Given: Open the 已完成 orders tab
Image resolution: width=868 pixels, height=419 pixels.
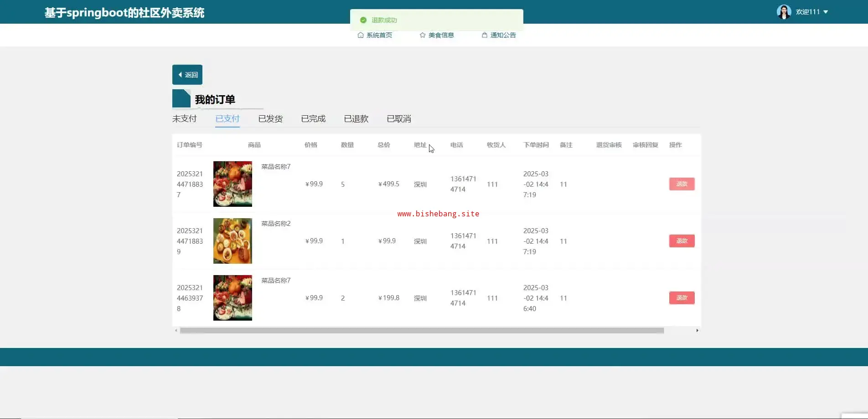Looking at the screenshot, I should 313,119.
